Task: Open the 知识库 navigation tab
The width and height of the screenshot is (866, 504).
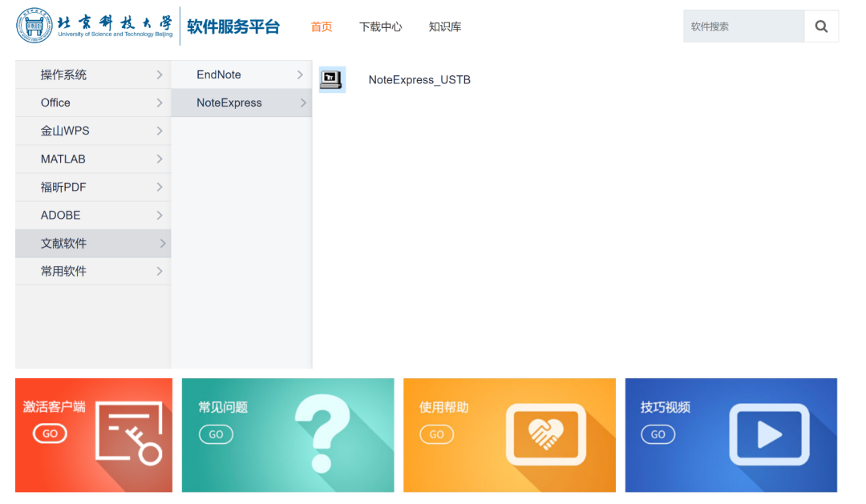Action: [444, 26]
